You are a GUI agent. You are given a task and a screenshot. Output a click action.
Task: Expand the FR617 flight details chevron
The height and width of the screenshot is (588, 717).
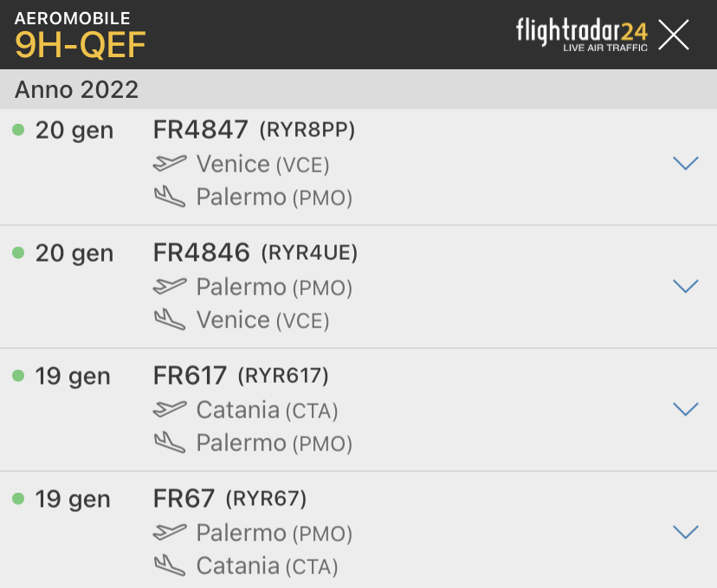point(685,409)
